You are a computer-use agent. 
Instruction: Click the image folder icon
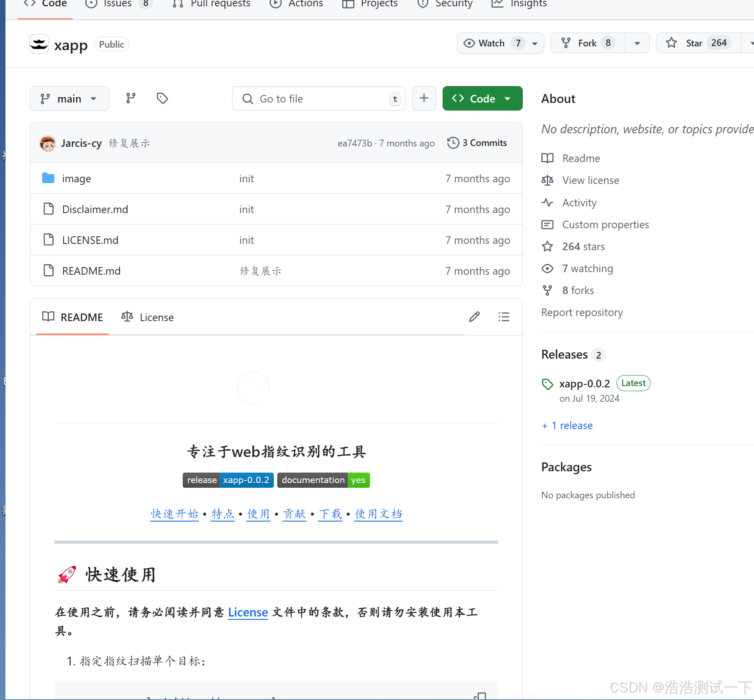(x=49, y=178)
